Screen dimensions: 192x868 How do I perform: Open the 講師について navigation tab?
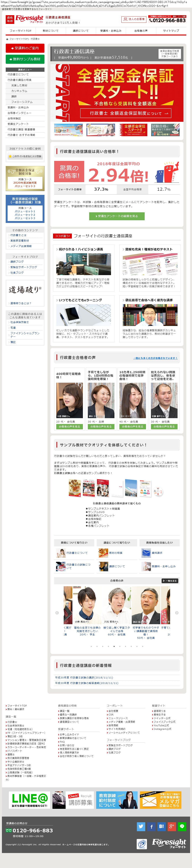tap(81, 31)
